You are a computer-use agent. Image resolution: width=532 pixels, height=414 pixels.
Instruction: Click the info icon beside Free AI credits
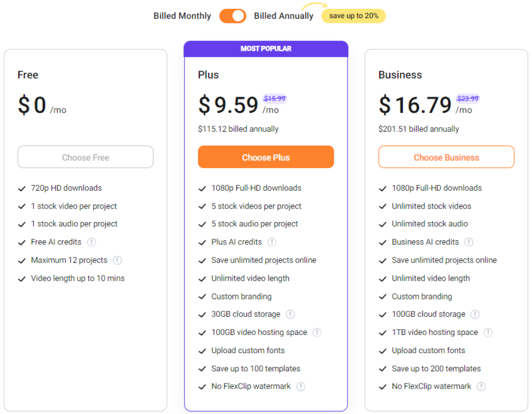[x=91, y=242]
